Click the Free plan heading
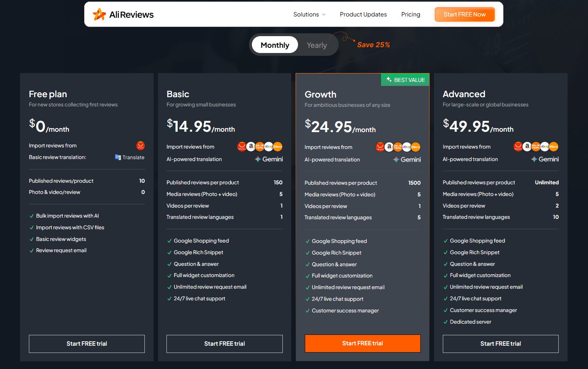This screenshot has width=588, height=369. pyautogui.click(x=48, y=94)
